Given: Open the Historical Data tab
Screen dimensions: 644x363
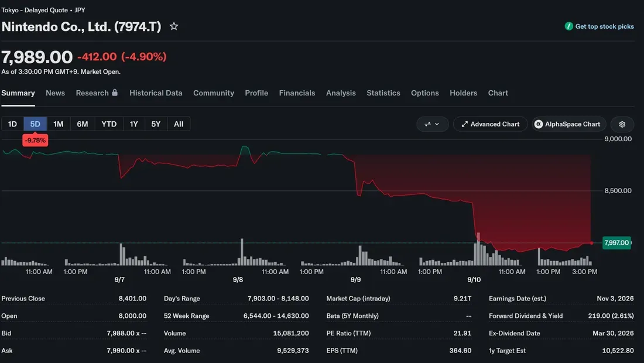Looking at the screenshot, I should click(x=156, y=93).
